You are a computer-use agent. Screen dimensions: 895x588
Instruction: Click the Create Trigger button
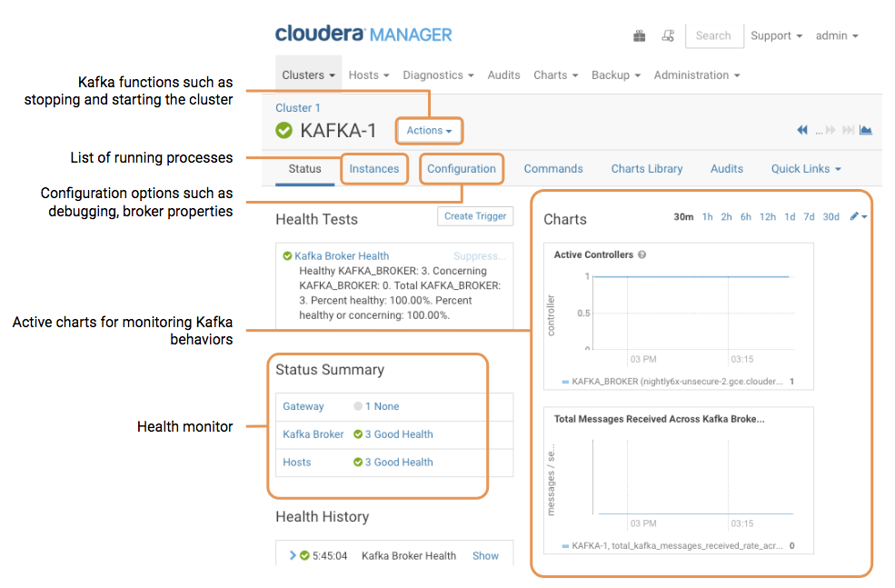[x=475, y=215]
